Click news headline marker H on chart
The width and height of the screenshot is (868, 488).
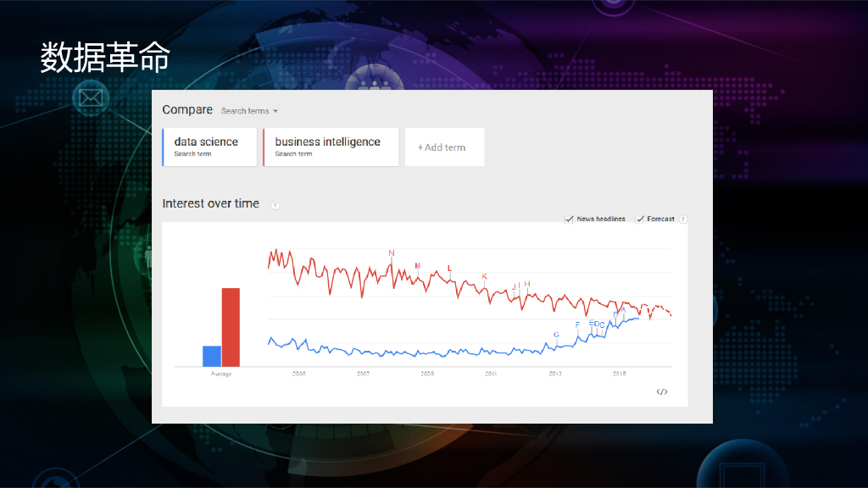pos(526,284)
